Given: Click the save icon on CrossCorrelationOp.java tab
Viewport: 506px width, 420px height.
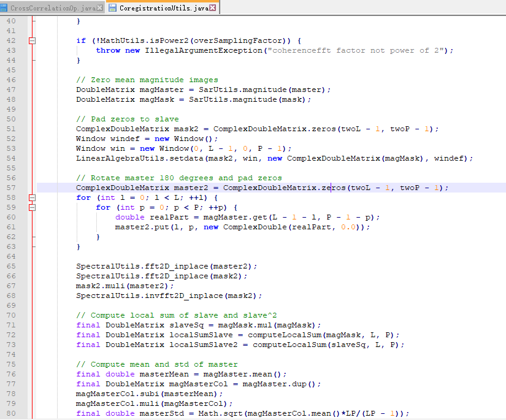Looking at the screenshot, I should [4, 8].
